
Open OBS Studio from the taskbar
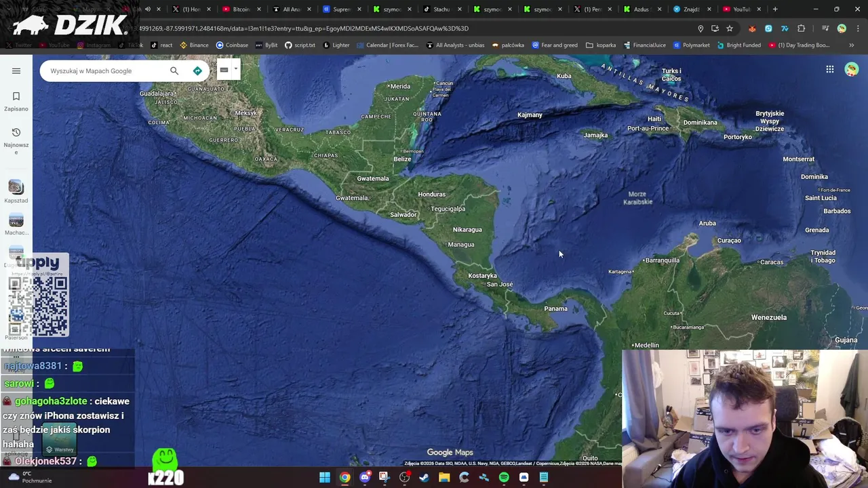pos(405,478)
